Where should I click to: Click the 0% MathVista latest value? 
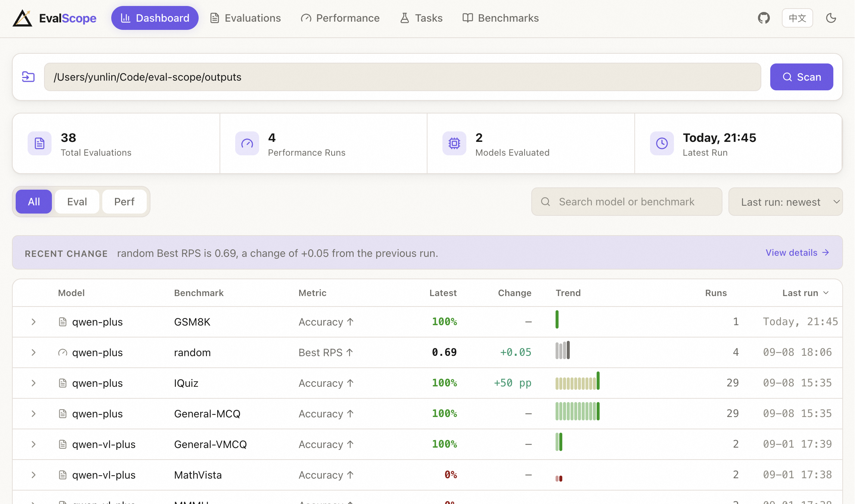point(451,475)
